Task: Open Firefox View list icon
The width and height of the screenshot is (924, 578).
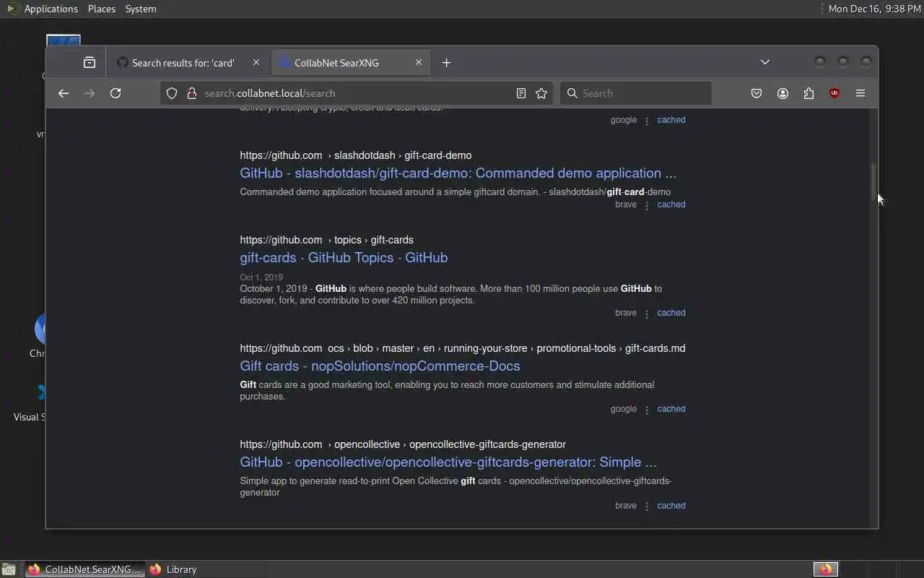Action: [x=90, y=63]
